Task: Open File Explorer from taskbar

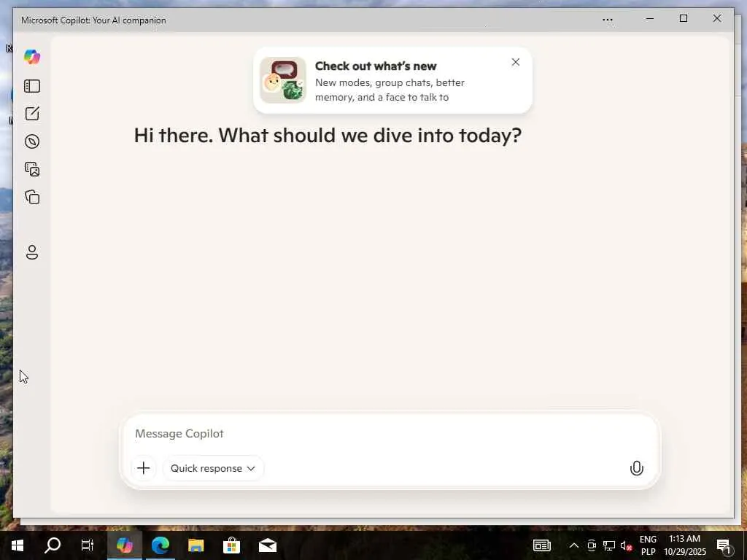Action: click(196, 545)
